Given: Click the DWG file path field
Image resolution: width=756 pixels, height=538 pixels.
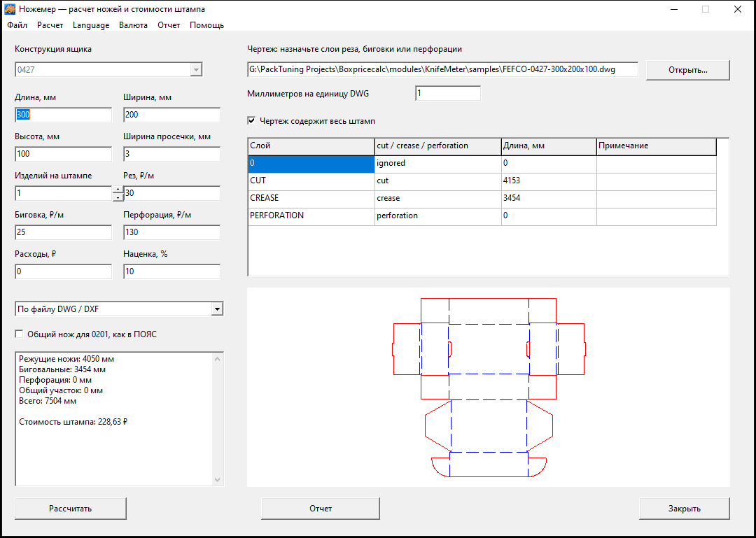Looking at the screenshot, I should tap(442, 69).
